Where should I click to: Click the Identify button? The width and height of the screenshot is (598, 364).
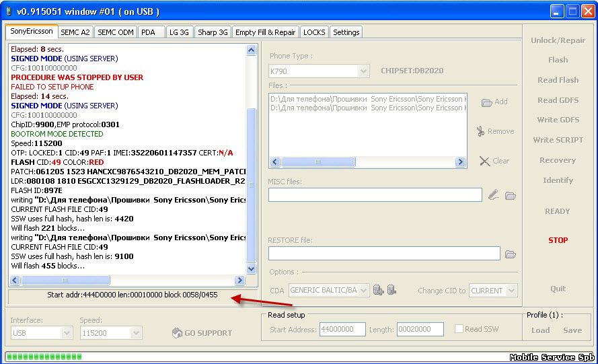(558, 180)
